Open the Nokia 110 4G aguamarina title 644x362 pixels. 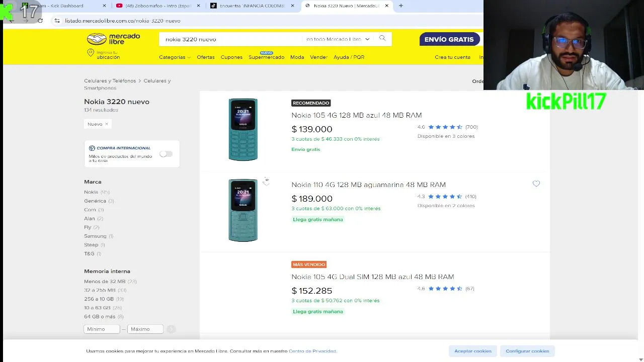coord(368,185)
